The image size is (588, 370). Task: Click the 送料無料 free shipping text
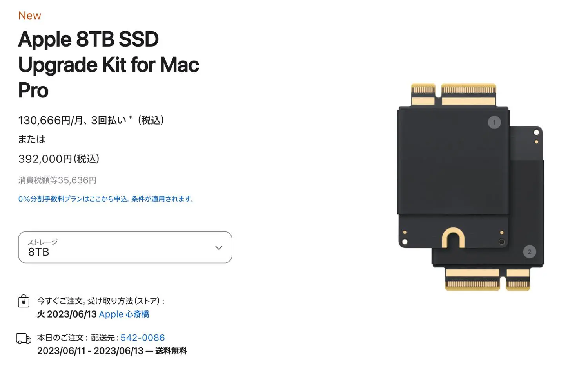click(x=171, y=351)
